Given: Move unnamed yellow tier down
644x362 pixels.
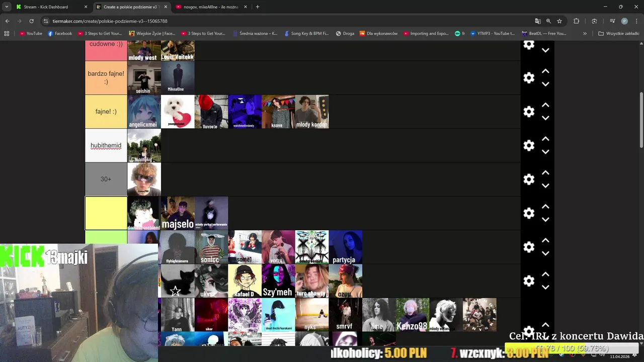Looking at the screenshot, I should [x=545, y=220].
